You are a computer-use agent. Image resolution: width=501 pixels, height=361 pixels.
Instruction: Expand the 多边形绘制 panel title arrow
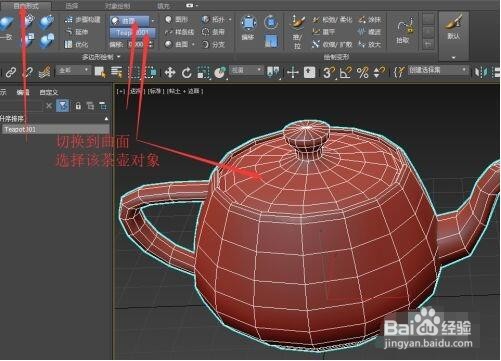point(118,57)
